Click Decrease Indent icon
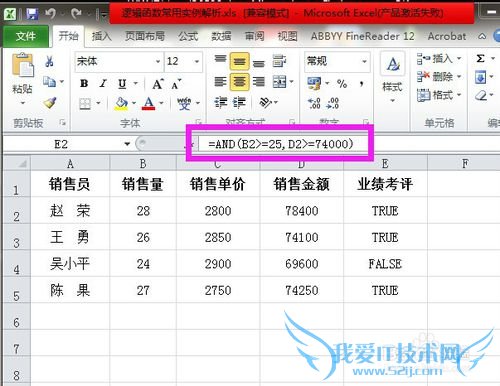Viewport: 500px width, 386px height. [x=220, y=103]
